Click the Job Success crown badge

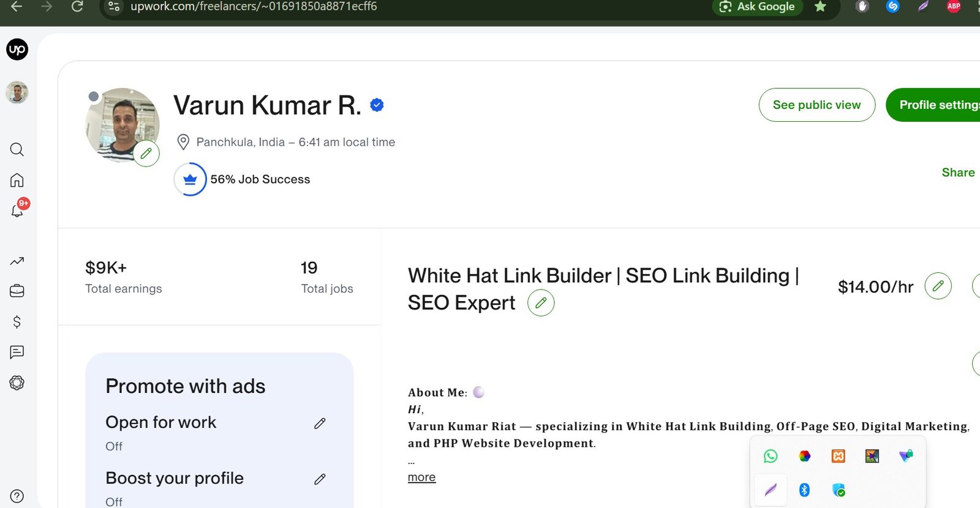(x=190, y=179)
